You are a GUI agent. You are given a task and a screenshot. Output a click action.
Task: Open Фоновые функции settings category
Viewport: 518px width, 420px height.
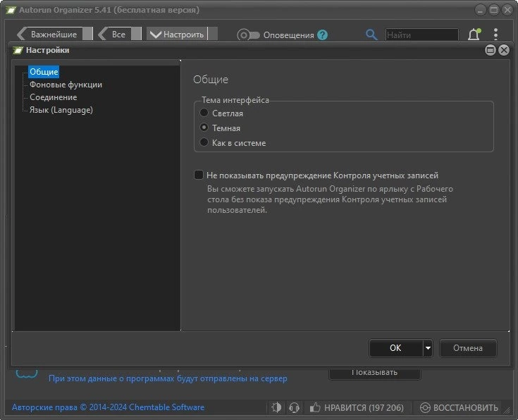coord(66,85)
